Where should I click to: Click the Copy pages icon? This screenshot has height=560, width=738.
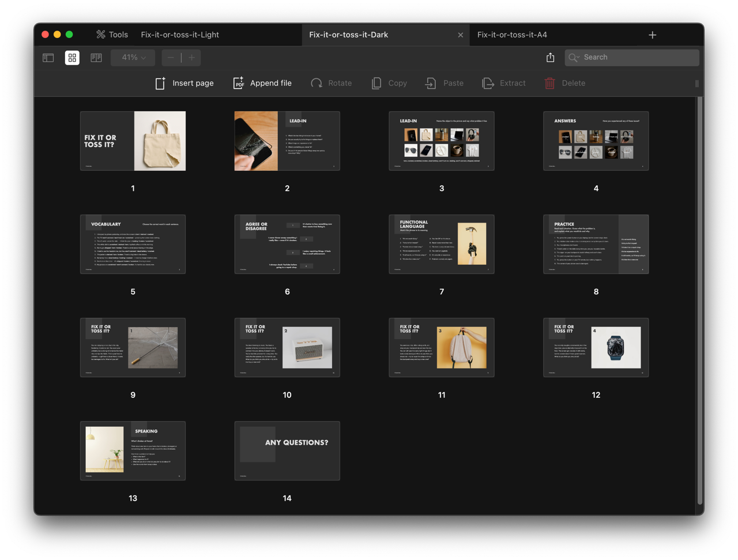tap(376, 83)
